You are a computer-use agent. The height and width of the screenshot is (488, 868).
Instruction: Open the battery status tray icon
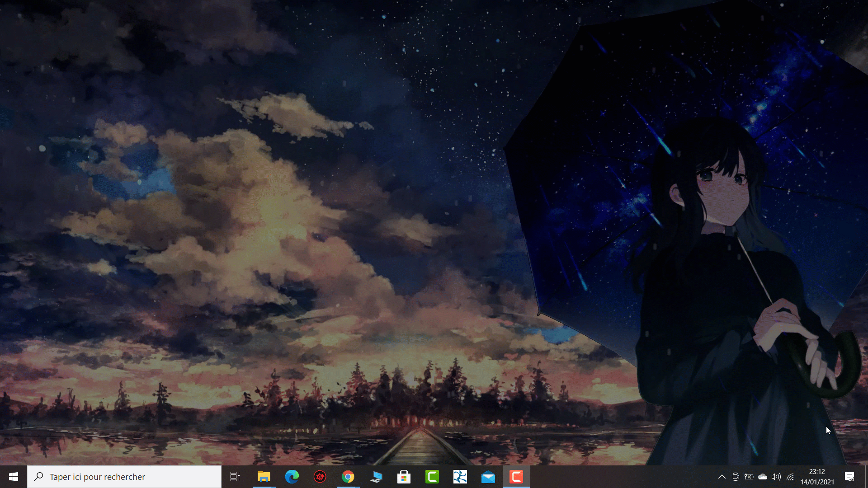click(x=749, y=477)
